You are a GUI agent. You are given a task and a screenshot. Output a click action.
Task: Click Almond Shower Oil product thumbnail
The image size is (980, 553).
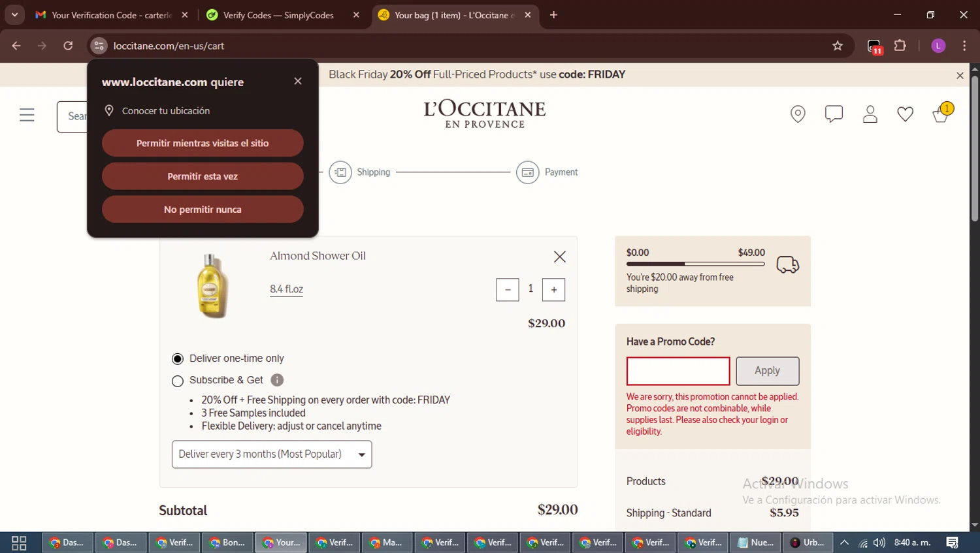[212, 286]
